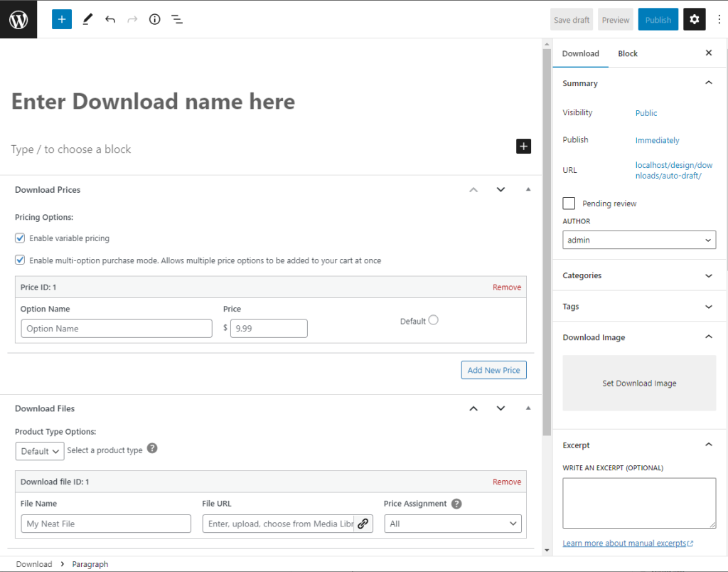Switch to the Block tab

[x=628, y=53]
